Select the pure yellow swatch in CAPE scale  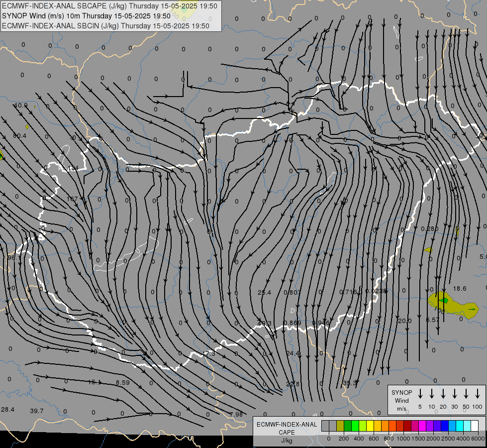tap(370, 426)
